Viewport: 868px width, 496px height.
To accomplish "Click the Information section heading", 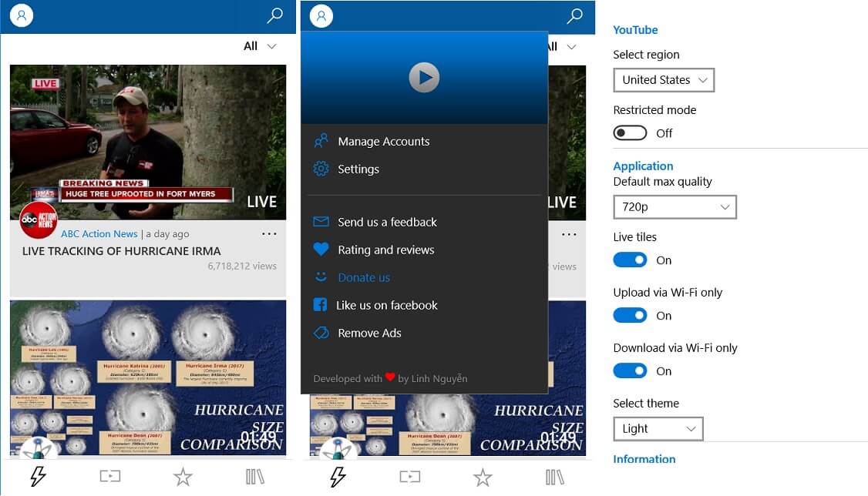I will click(644, 459).
